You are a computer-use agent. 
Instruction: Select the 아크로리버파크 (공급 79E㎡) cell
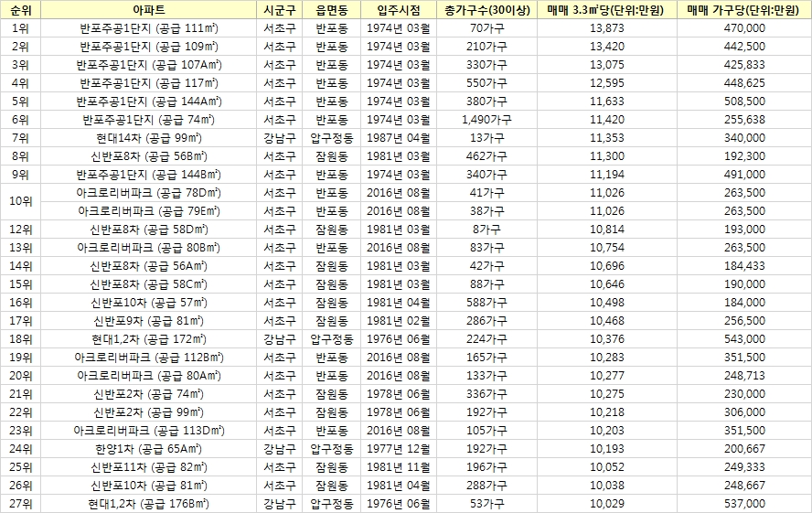(149, 211)
